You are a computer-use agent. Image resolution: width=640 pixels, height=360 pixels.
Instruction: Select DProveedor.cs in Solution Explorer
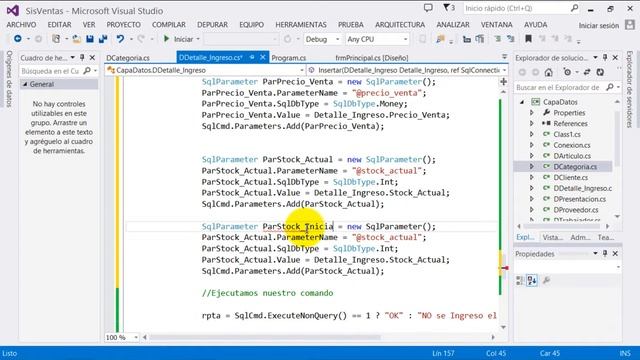tap(576, 210)
